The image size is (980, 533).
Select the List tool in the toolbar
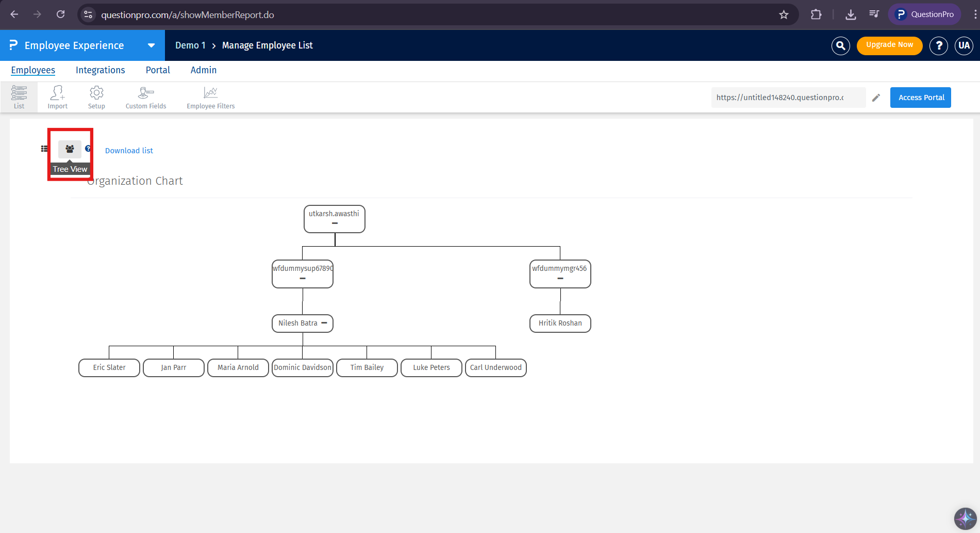pos(19,97)
